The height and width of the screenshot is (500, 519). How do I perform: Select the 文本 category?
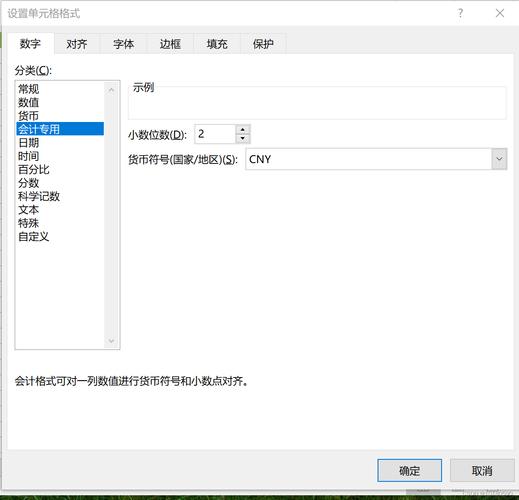coord(60,210)
